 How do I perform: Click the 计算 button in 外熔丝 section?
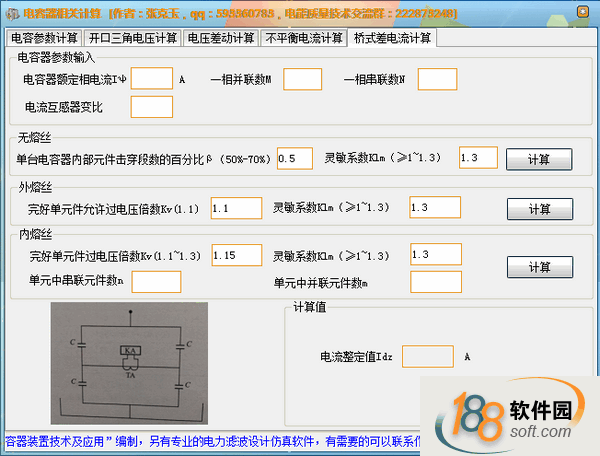[540, 209]
